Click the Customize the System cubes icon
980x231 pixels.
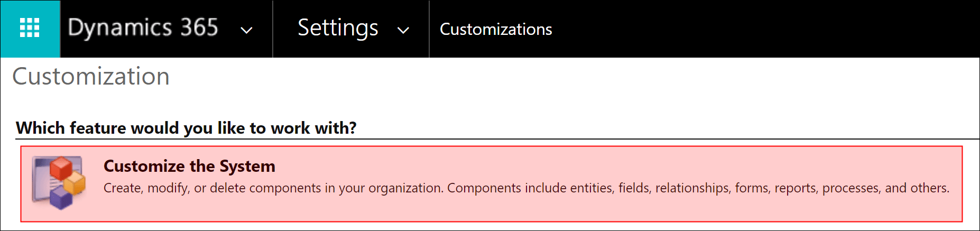point(58,183)
